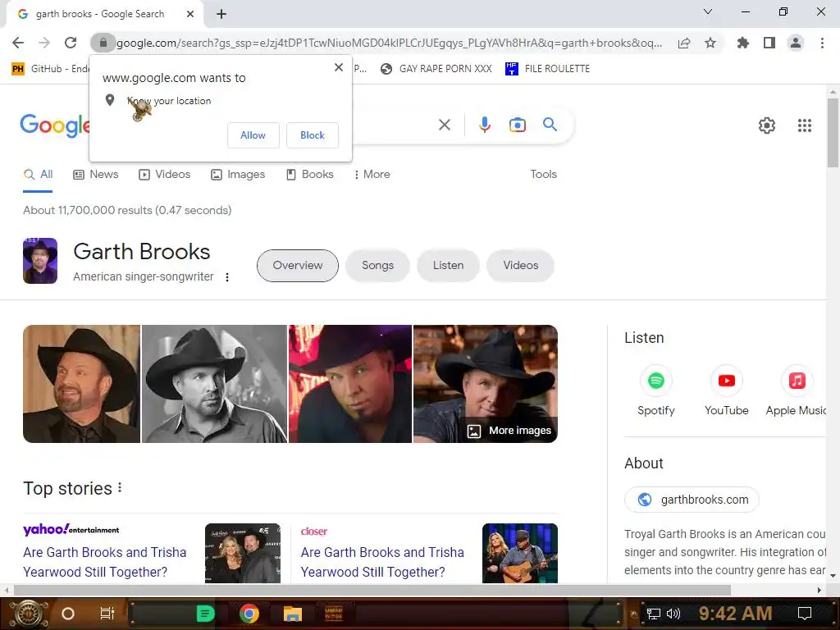Bookmark this tab with the star icon
This screenshot has width=840, height=630.
[x=710, y=43]
